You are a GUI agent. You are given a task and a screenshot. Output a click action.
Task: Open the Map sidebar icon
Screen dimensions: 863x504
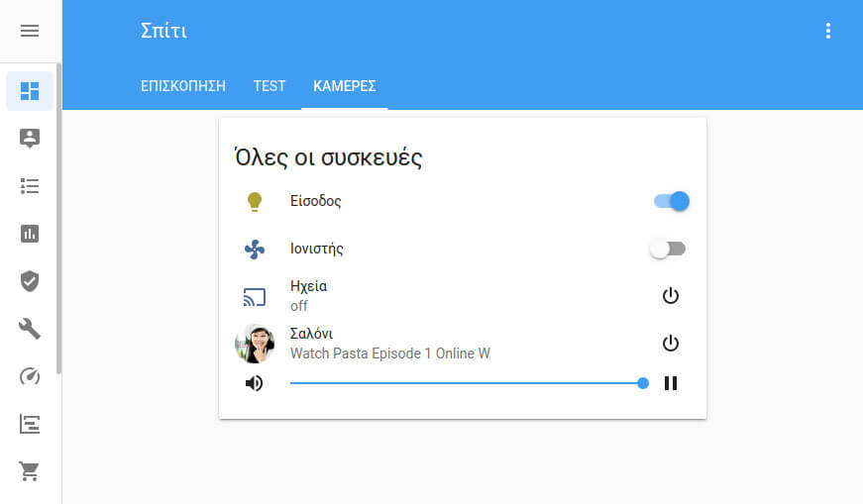[x=30, y=138]
